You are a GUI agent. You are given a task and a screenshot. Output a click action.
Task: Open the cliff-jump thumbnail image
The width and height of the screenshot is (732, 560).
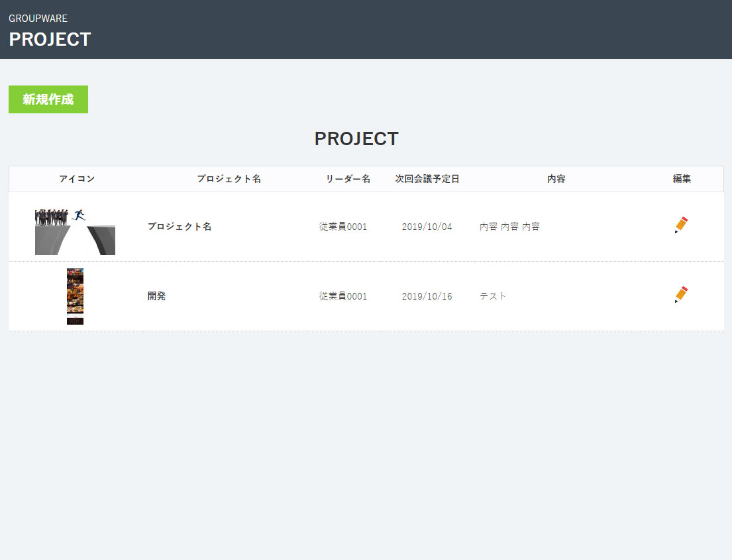[75, 231]
